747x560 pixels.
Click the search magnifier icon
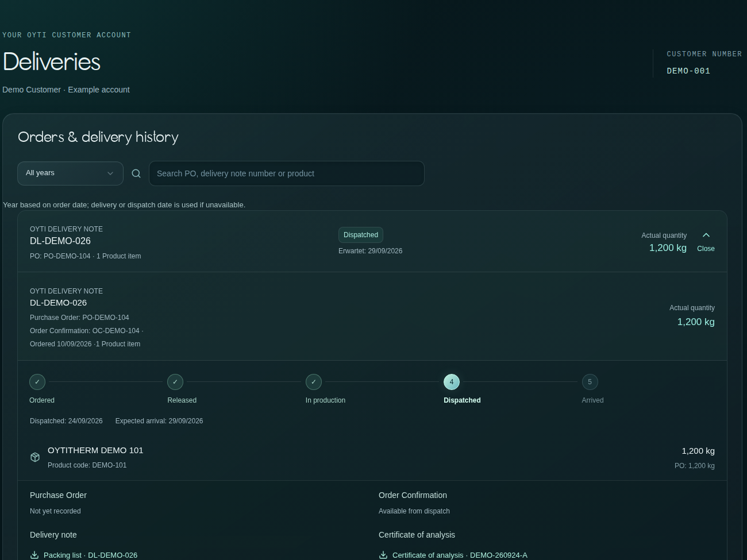(136, 173)
